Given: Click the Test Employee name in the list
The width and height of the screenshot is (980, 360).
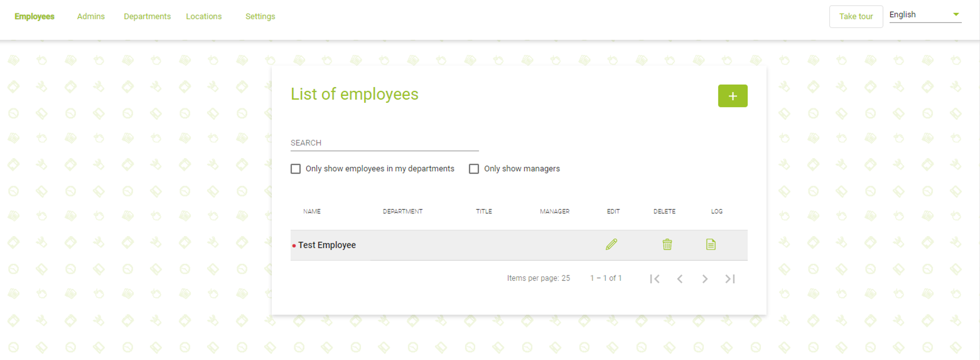Looking at the screenshot, I should 327,245.
